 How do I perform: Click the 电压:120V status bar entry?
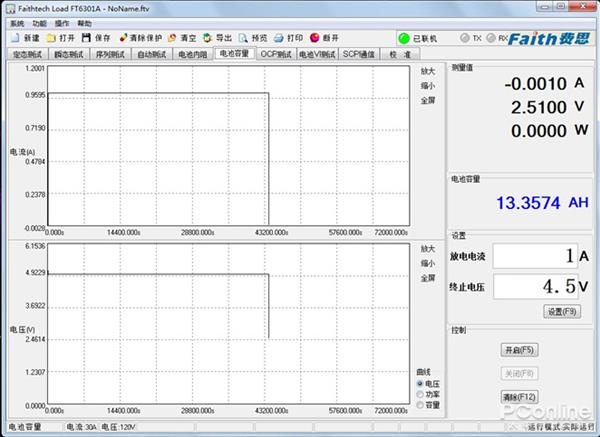(118, 427)
